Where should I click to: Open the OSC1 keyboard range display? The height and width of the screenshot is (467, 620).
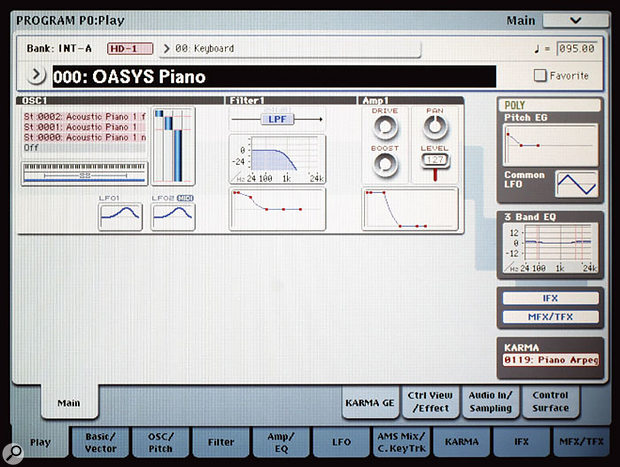[85, 173]
